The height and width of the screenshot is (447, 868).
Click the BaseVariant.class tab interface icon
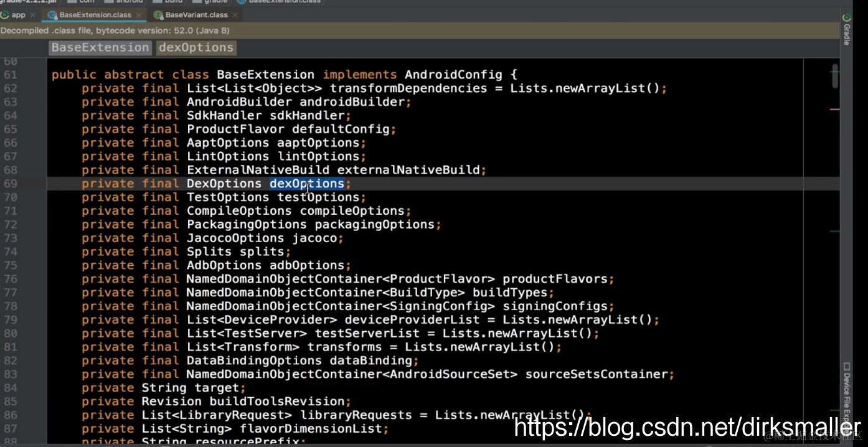pos(158,14)
